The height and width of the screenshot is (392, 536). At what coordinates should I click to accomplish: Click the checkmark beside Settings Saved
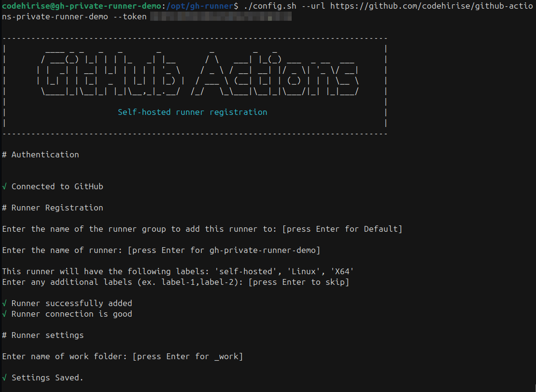click(4, 378)
